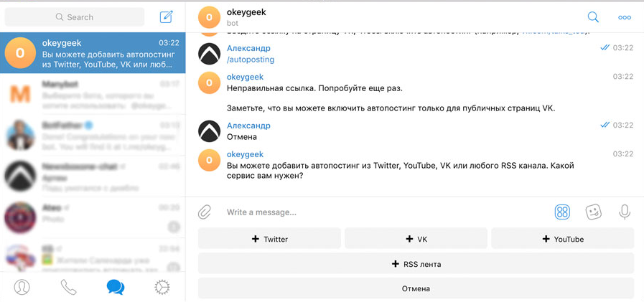
Task: Switch to the Contacts tab
Action: [22, 287]
